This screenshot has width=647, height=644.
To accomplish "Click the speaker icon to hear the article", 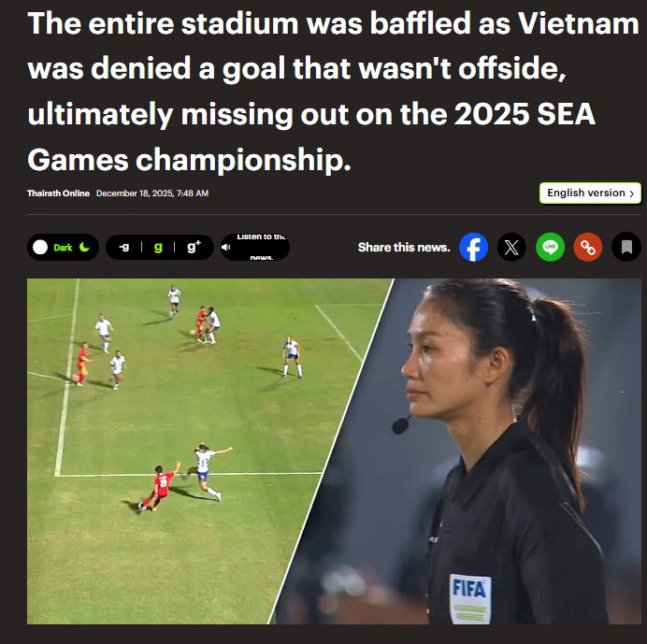I will (x=225, y=247).
